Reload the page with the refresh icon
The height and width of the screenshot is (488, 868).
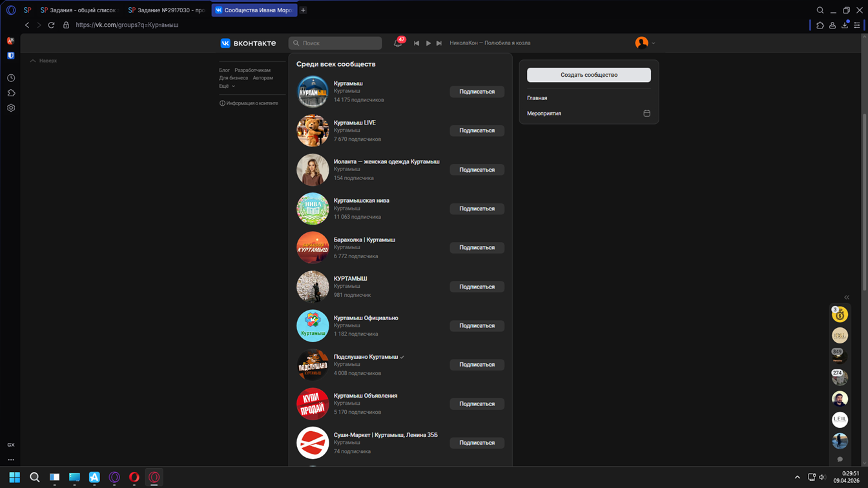[x=52, y=25]
